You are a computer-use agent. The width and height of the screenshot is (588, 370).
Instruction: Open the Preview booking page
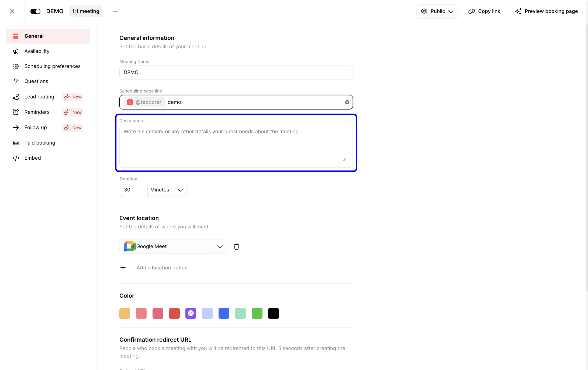point(547,11)
